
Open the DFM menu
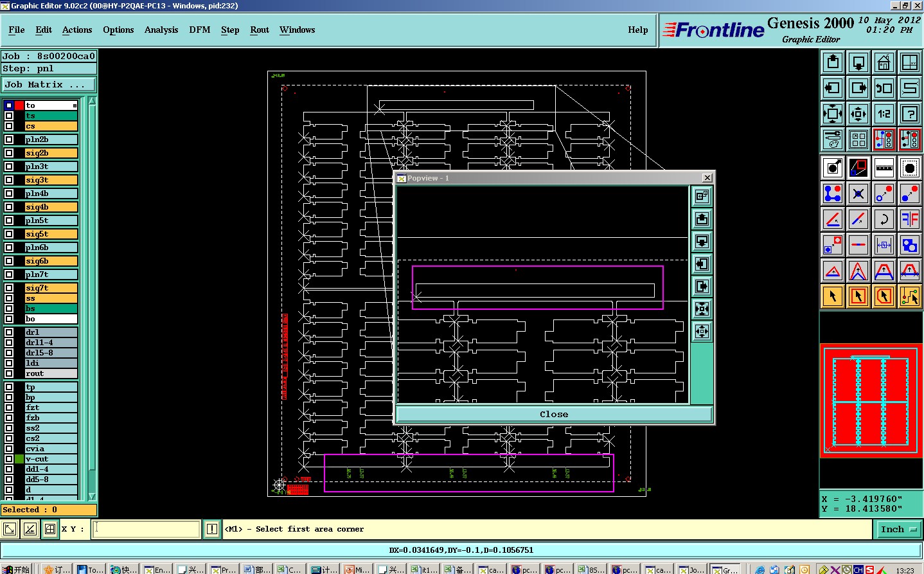click(x=199, y=30)
